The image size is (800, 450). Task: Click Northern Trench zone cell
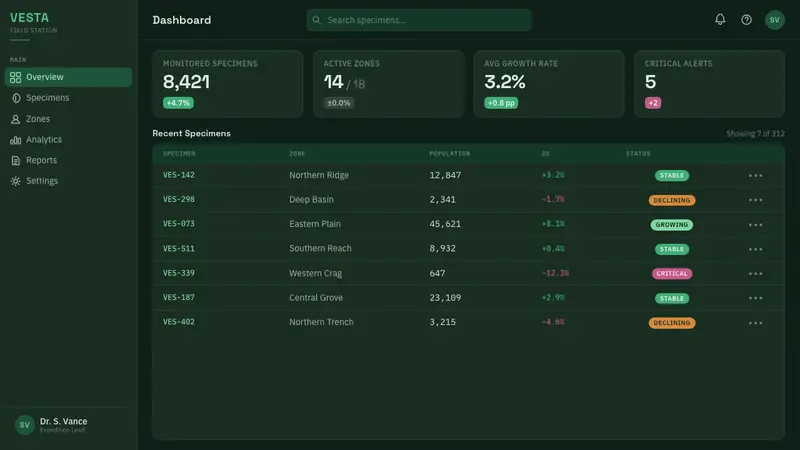click(x=321, y=322)
